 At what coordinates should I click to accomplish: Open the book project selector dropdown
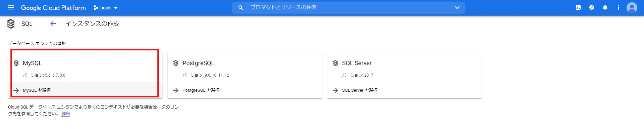coord(106,8)
